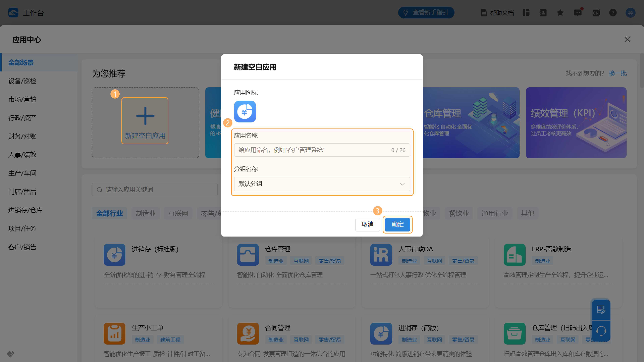The image size is (644, 362).
Task: Select 进销存/仓库 category
Action: tap(39, 210)
